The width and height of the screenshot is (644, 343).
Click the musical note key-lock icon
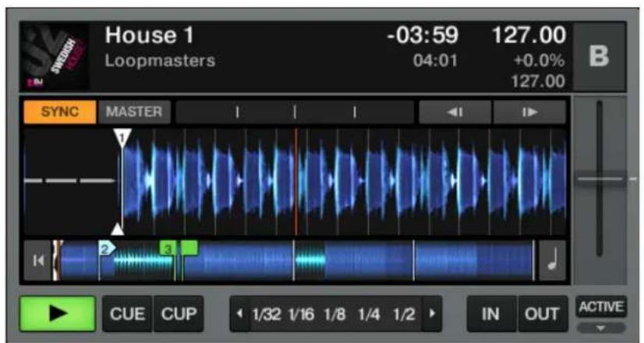tap(553, 260)
